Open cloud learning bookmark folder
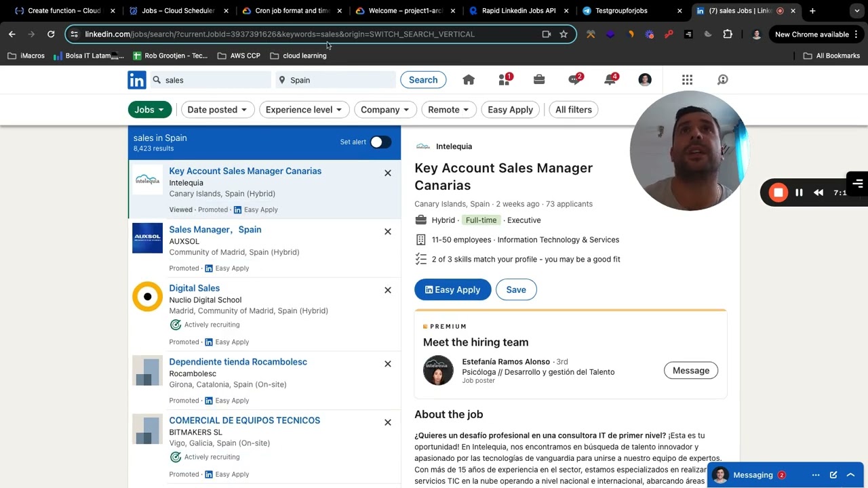 coord(298,56)
